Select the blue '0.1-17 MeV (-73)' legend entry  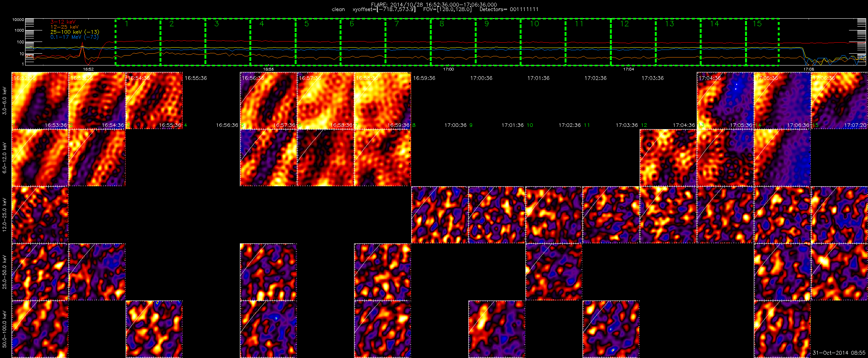(x=74, y=37)
